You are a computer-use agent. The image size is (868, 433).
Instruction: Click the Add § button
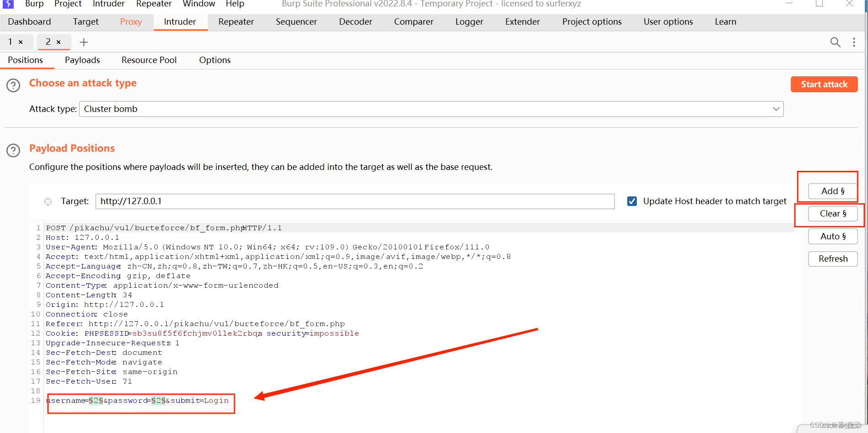(x=833, y=191)
